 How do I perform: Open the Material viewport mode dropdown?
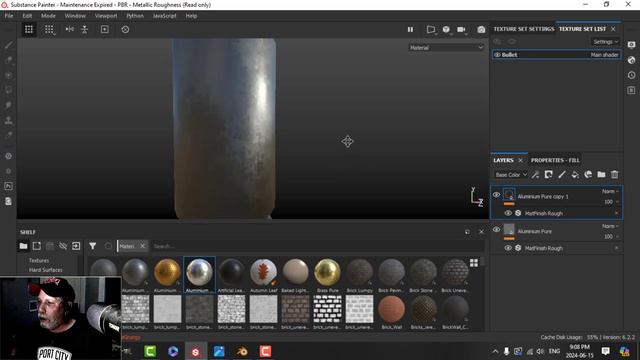446,48
